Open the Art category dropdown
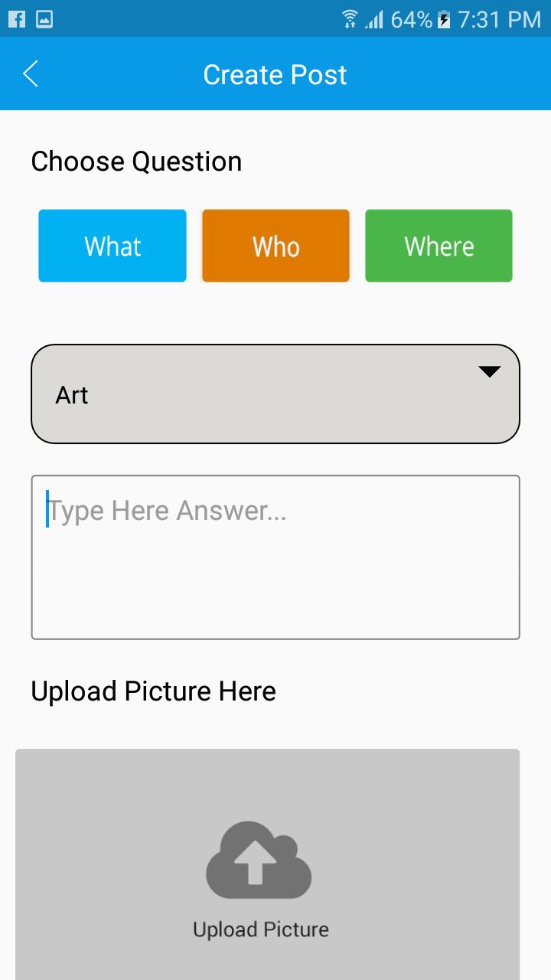The image size is (551, 980). pos(260,394)
